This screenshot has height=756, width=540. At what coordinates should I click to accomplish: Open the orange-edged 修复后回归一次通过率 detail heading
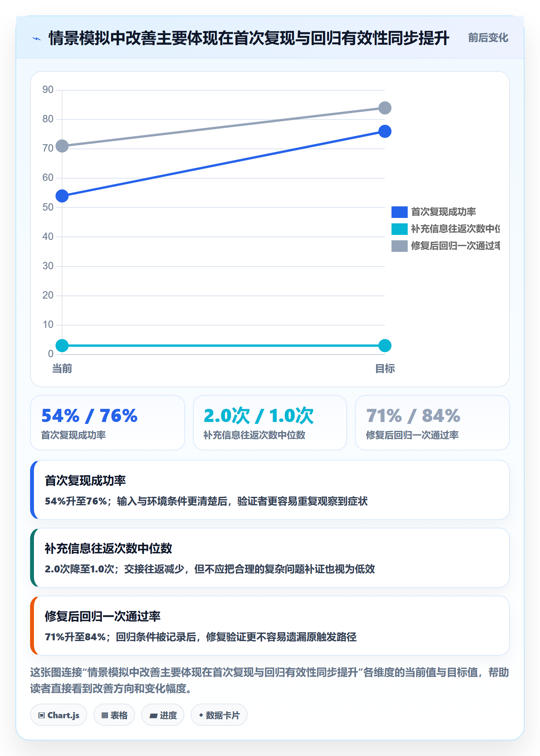103,616
